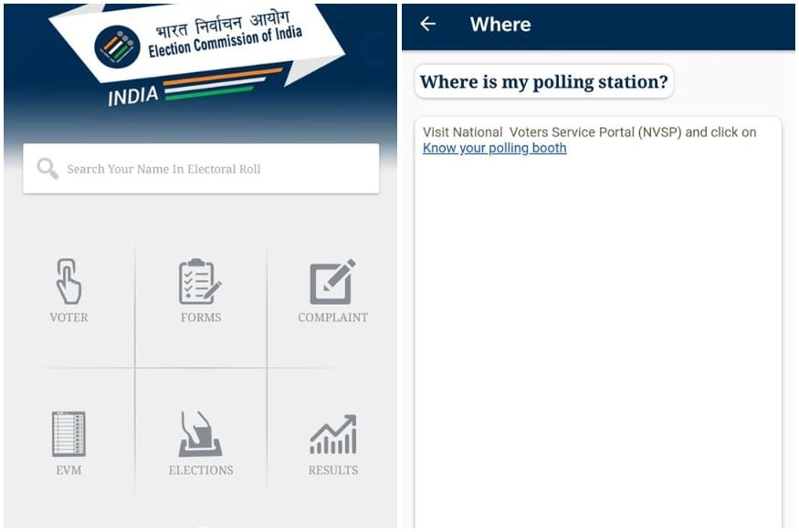Tap the Election Commission emblem logo

point(117,47)
